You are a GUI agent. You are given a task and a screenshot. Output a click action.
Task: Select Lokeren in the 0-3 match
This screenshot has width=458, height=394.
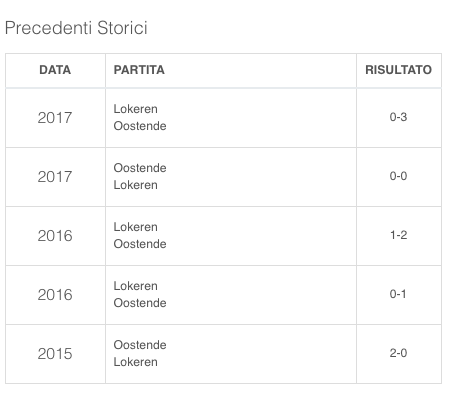135,109
